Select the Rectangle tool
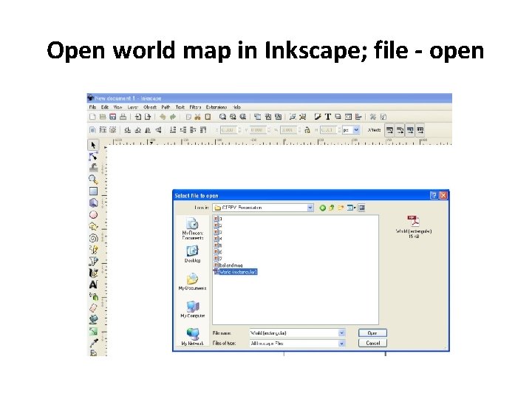The height and width of the screenshot is (399, 532). point(93,191)
